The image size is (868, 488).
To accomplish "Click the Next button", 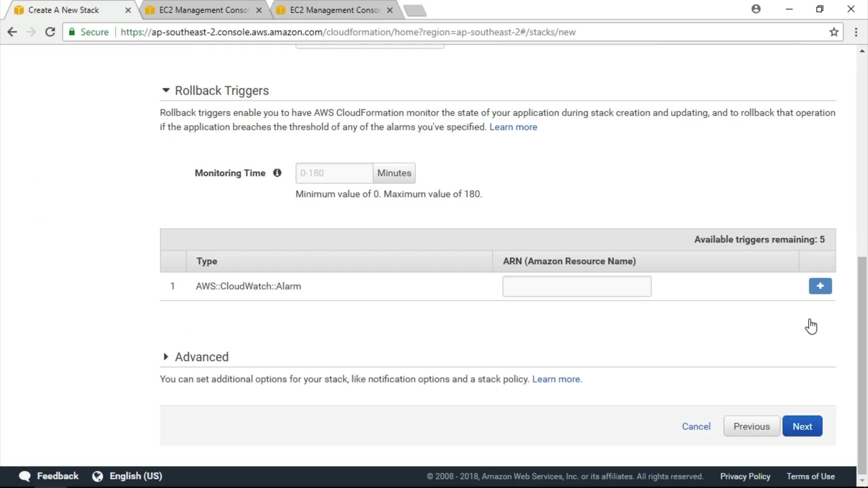I will [802, 426].
